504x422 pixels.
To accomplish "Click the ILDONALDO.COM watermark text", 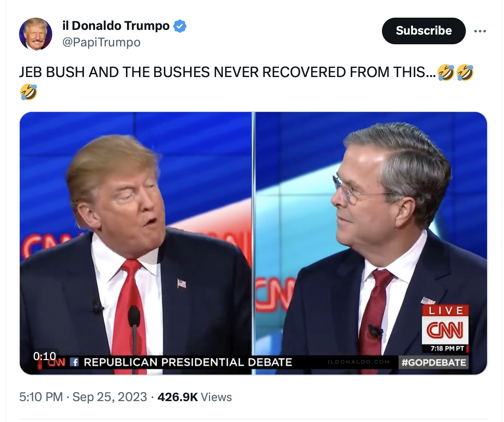I will pos(359,362).
